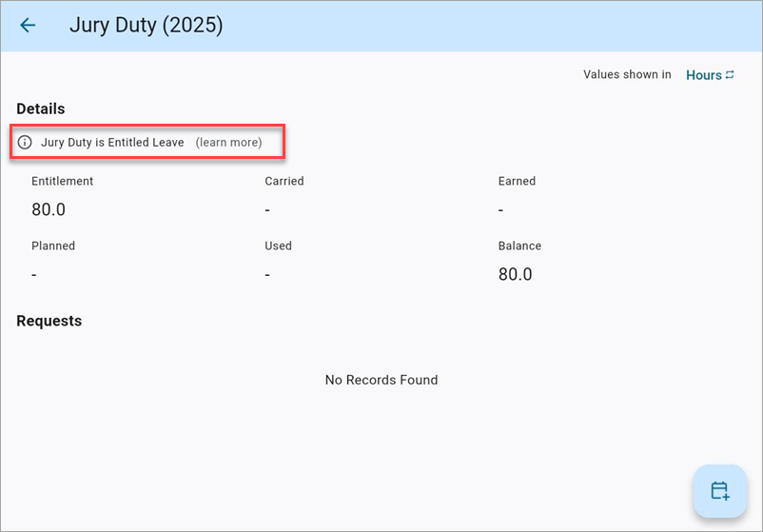Click the Used label
Image resolution: width=763 pixels, height=532 pixels.
[278, 246]
